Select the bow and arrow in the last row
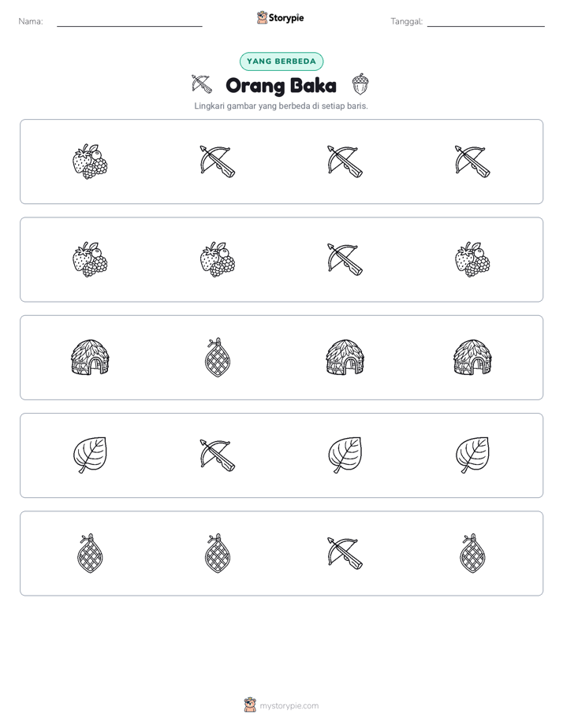Viewport: 563px width, 728px height. (345, 553)
